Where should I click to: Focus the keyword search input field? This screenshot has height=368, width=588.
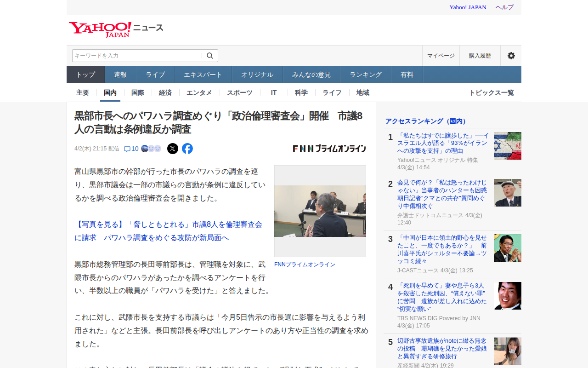(137, 56)
